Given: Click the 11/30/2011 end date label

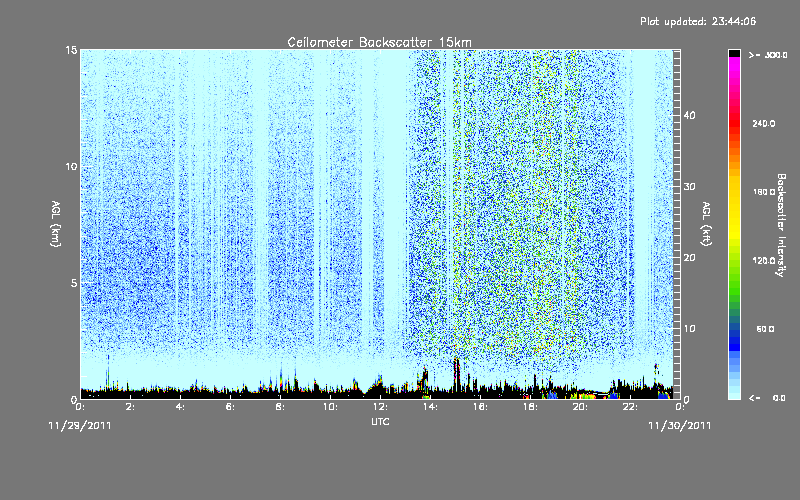Looking at the screenshot, I should (x=680, y=426).
